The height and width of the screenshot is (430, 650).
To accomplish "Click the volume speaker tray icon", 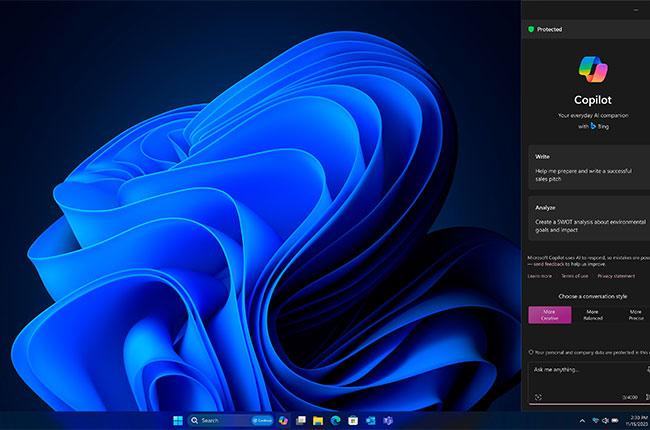I will 605,420.
